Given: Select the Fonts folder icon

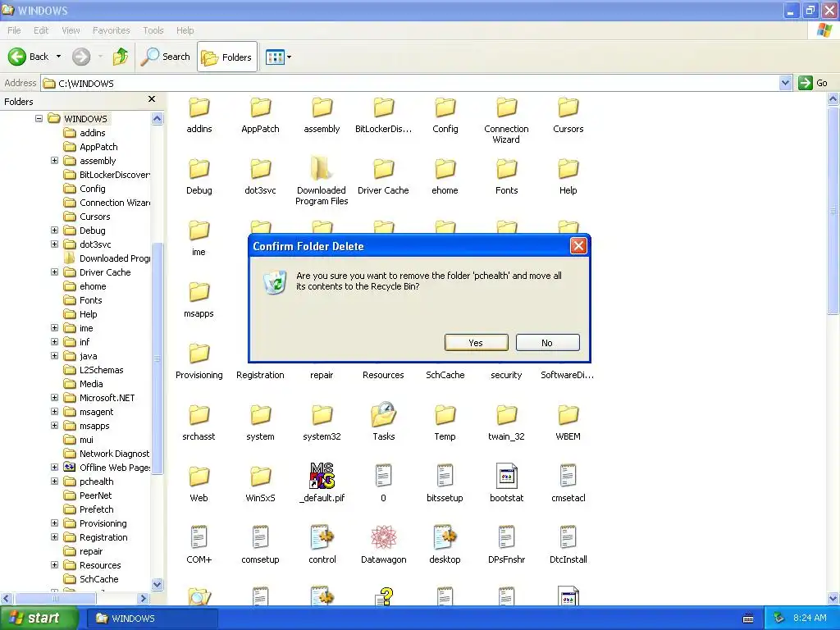Looking at the screenshot, I should [x=506, y=169].
